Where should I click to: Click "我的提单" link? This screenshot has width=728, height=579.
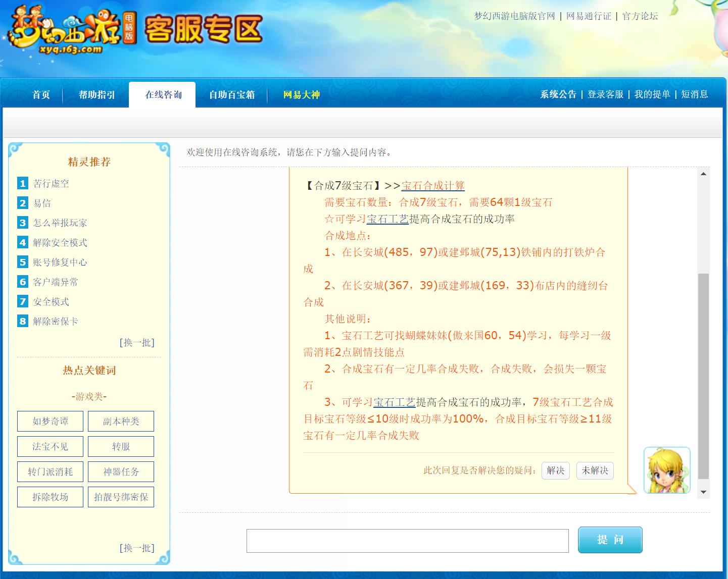[x=651, y=94]
